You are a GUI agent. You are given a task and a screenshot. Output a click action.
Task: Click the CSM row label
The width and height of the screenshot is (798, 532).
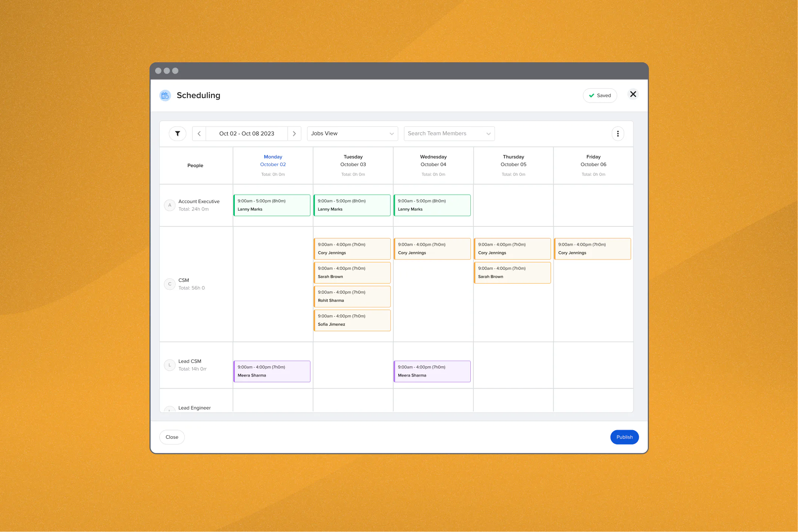(x=184, y=280)
